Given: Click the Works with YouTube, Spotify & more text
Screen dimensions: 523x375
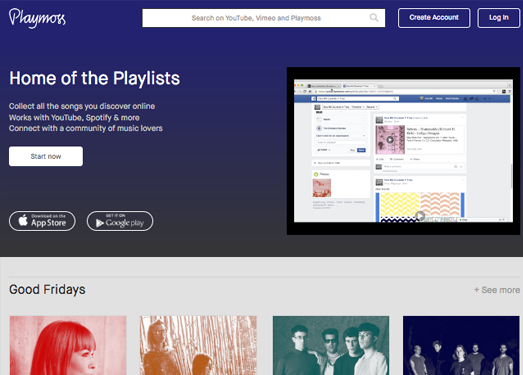Looking at the screenshot, I should tap(74, 117).
